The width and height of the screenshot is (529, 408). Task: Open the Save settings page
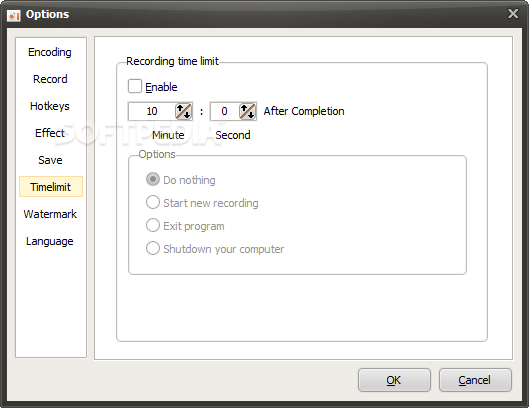point(50,160)
